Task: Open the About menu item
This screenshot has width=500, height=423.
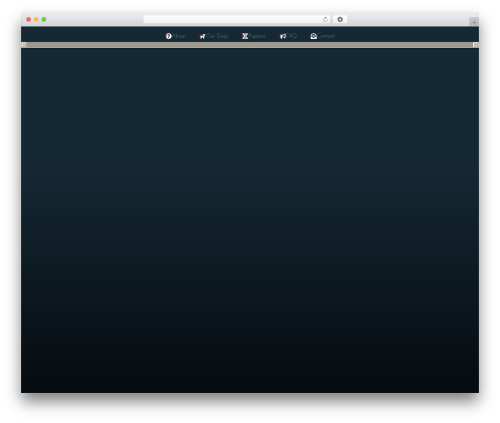Action: tap(179, 36)
